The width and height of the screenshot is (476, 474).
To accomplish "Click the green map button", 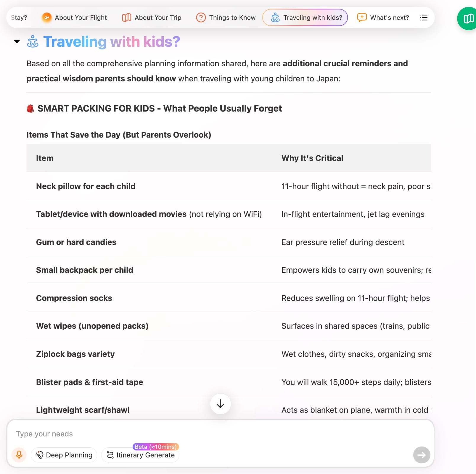I will tap(468, 18).
